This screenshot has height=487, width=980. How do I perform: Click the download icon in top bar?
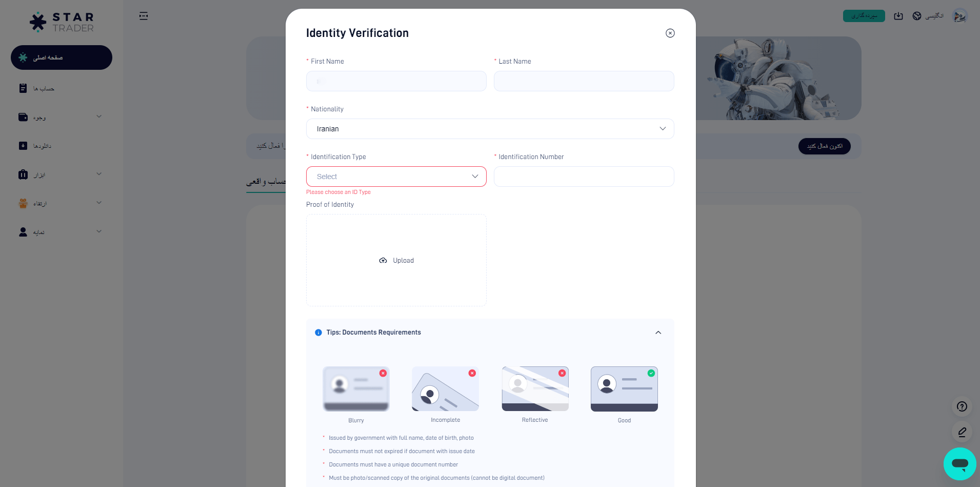[x=898, y=16]
